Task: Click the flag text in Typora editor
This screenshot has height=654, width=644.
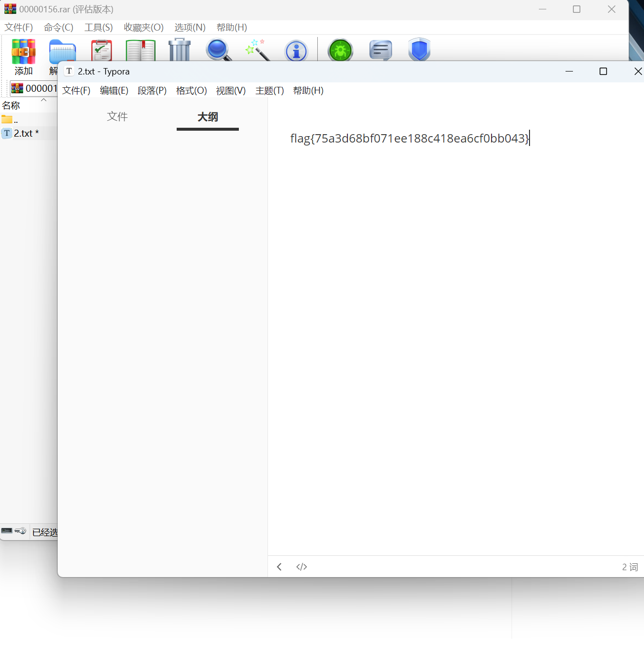Action: pyautogui.click(x=410, y=139)
